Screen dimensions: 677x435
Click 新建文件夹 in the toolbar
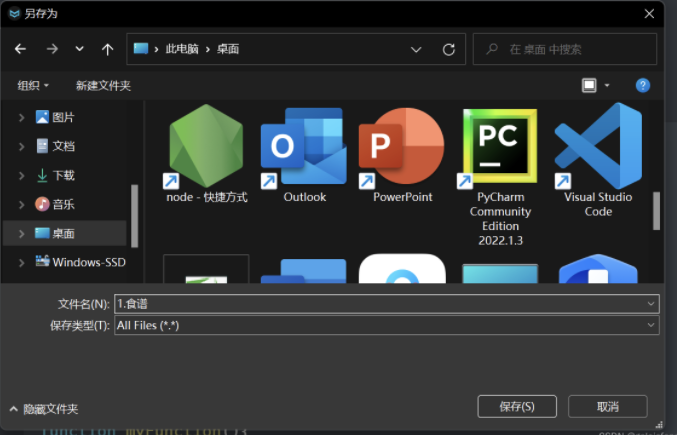tap(103, 86)
